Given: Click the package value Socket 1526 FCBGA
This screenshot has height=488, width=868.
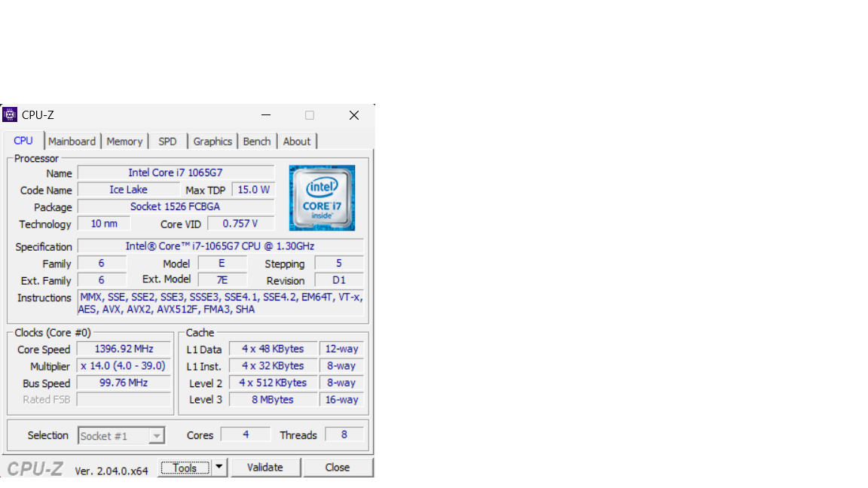Looking at the screenshot, I should [176, 206].
